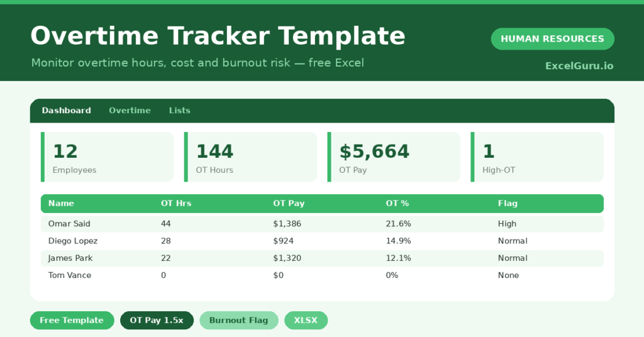This screenshot has height=337, width=644.
Task: Click Tom Vance's 0 OT hours
Action: [x=164, y=275]
